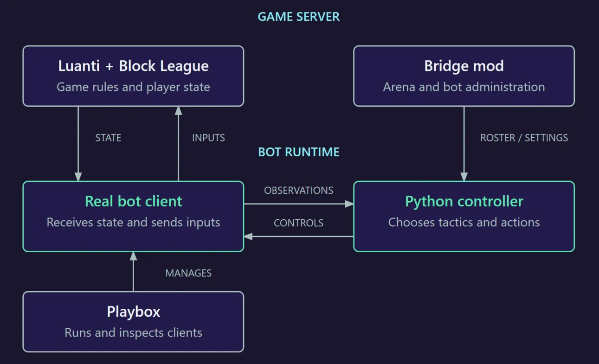599x364 pixels.
Task: Click "Game rules and player state" text
Action: click(x=133, y=87)
